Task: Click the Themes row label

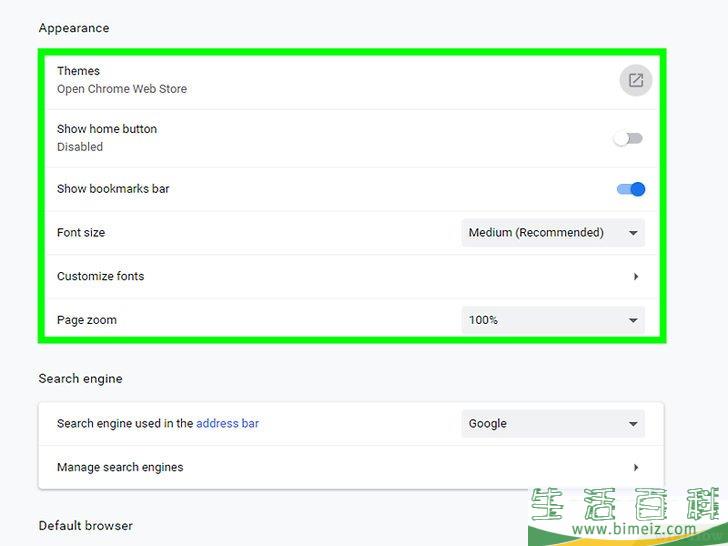Action: (x=79, y=71)
